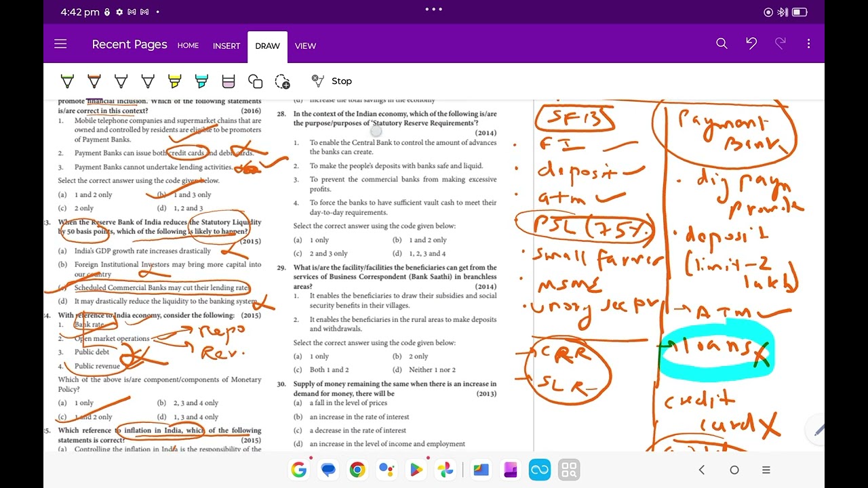The height and width of the screenshot is (488, 868).
Task: Open the blue infinity app in dock
Action: click(540, 470)
